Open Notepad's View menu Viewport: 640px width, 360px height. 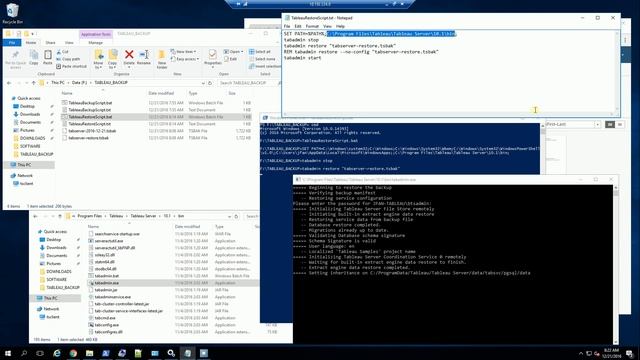[327, 26]
